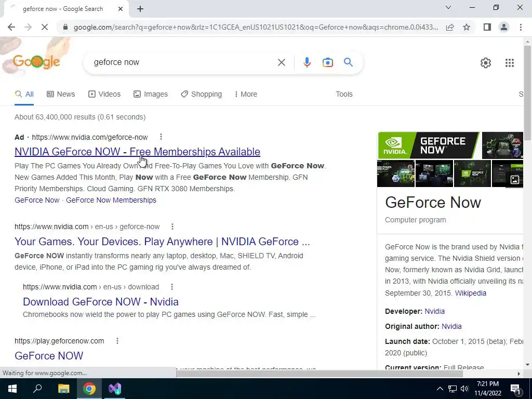Show hidden system tray icons

(x=440, y=389)
